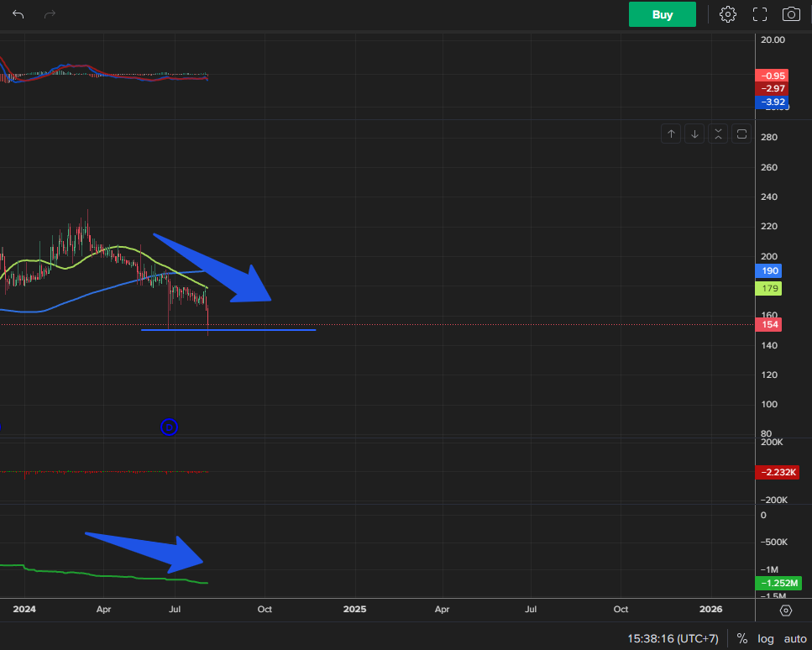Select the '2025' label on the date axis

[x=354, y=609]
